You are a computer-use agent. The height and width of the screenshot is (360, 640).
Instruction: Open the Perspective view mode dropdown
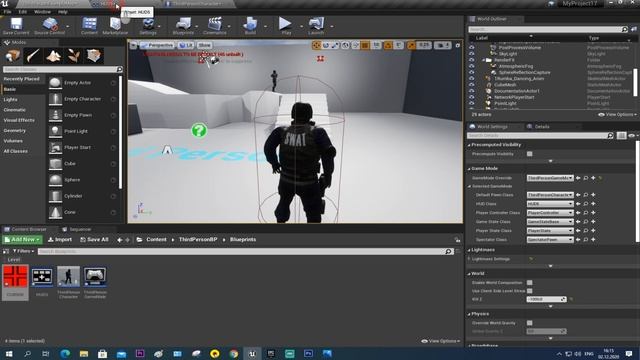tap(157, 45)
